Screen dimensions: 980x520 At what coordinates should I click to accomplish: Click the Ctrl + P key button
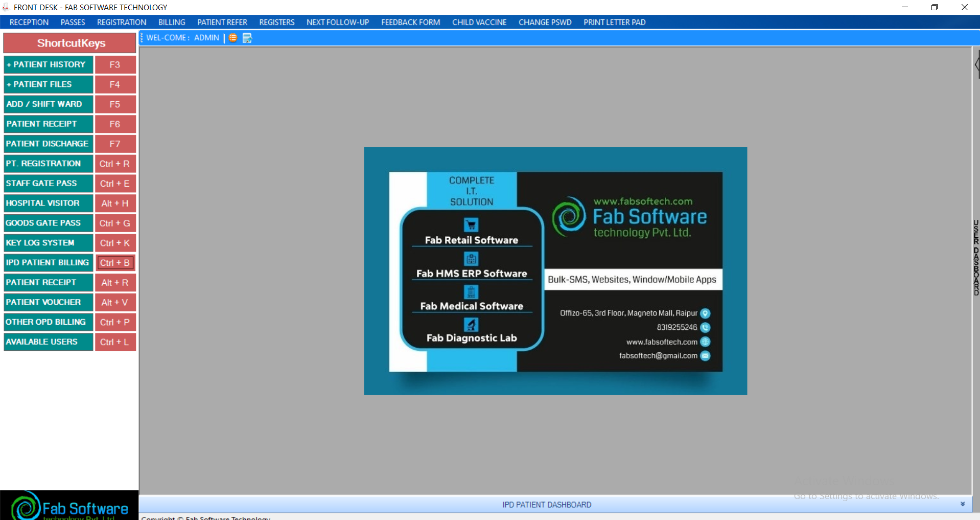[115, 322]
